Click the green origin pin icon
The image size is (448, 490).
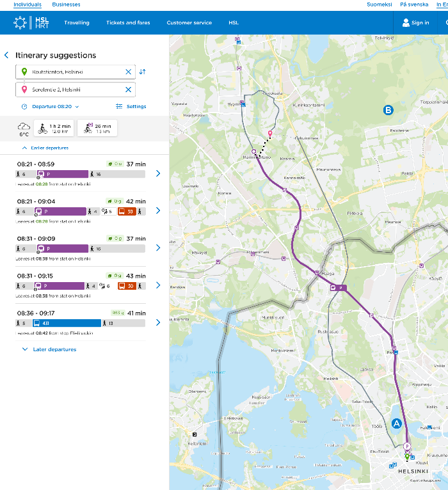(24, 72)
